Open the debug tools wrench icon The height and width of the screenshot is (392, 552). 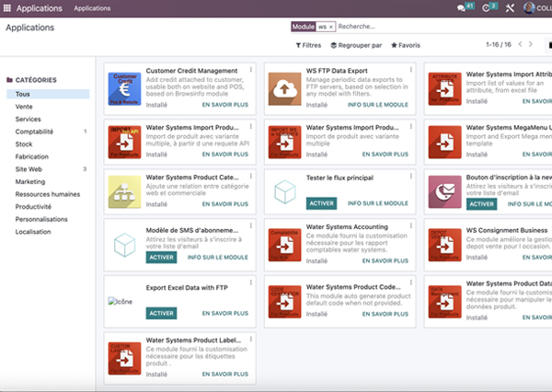click(510, 8)
